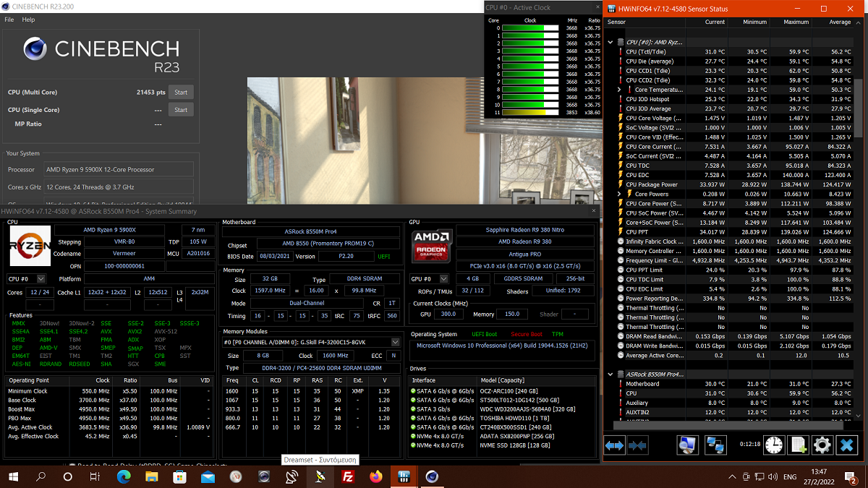The height and width of the screenshot is (488, 868).
Task: Select the CPU (Tctl/Tdie) sensor row
Action: pyautogui.click(x=730, y=51)
